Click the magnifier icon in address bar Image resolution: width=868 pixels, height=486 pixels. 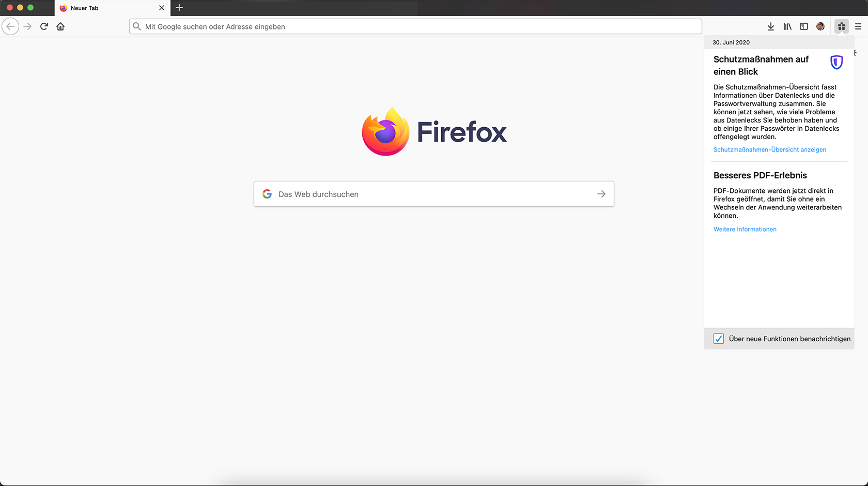click(137, 26)
